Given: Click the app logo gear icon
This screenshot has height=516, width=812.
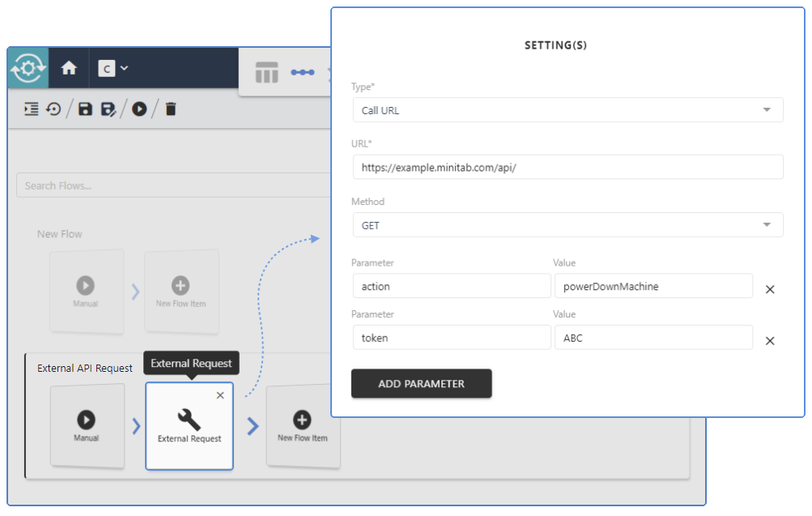Looking at the screenshot, I should click(27, 68).
